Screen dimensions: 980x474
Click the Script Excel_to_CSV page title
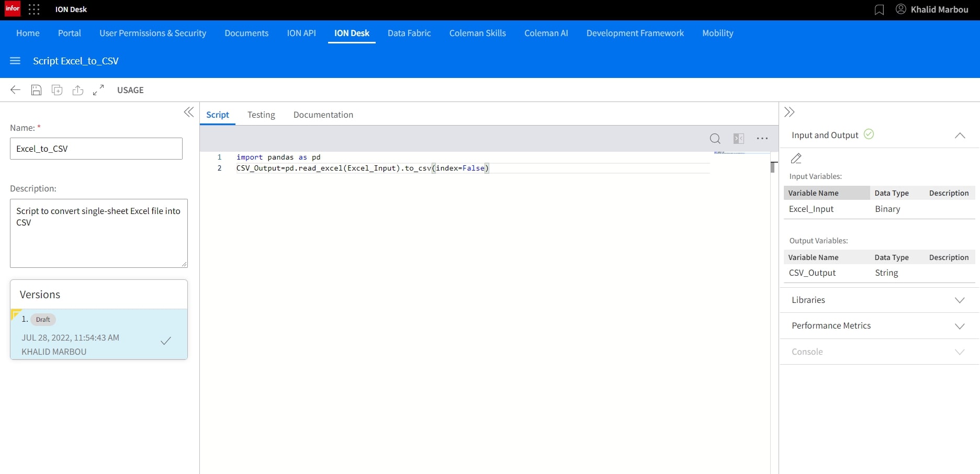pyautogui.click(x=76, y=61)
